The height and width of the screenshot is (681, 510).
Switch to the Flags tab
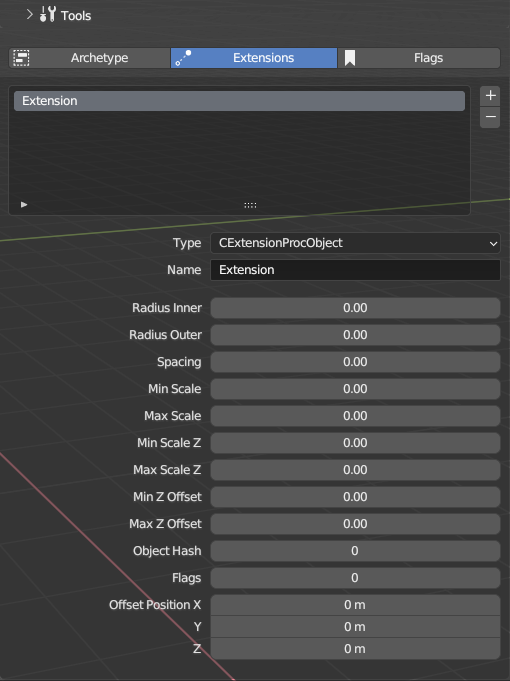(x=419, y=58)
